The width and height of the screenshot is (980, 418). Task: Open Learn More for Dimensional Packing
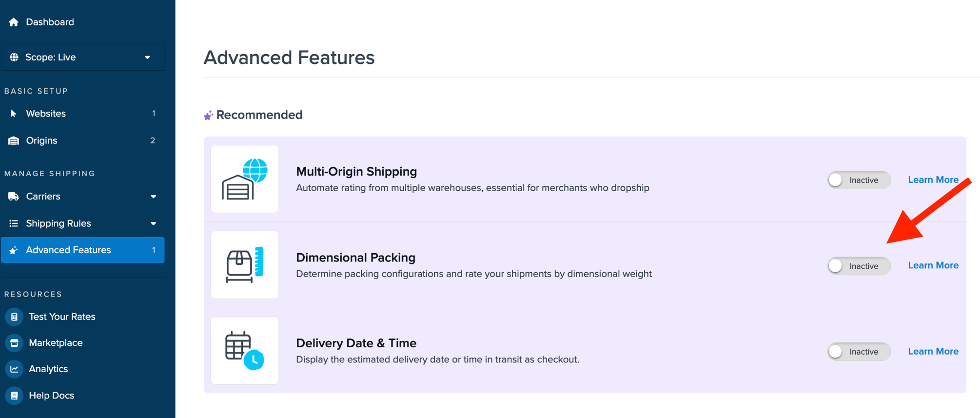pyautogui.click(x=933, y=266)
